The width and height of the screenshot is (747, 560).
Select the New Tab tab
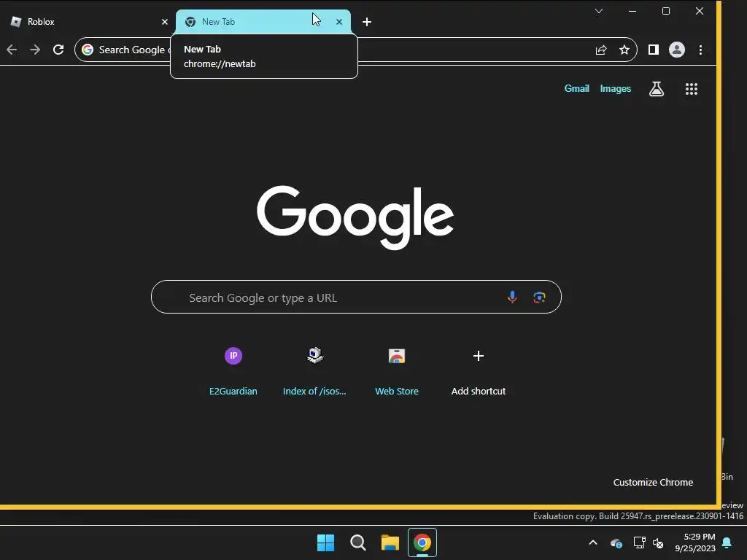(263, 22)
